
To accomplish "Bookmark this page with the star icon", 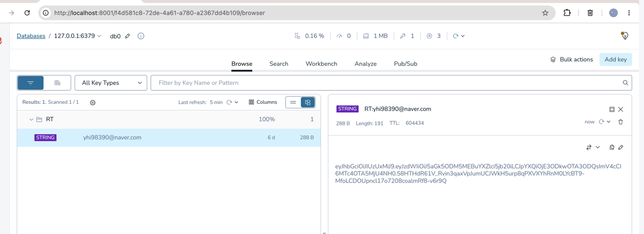I will coord(545,13).
